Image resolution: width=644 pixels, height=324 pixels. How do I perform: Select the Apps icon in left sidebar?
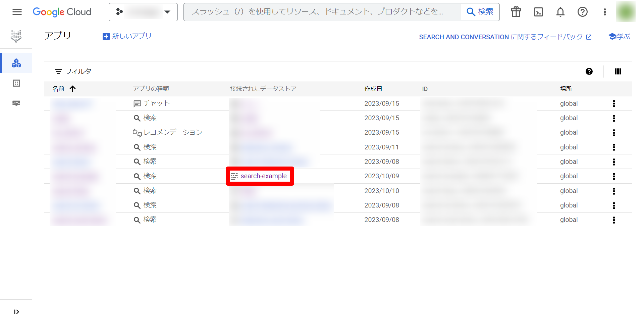pyautogui.click(x=16, y=63)
